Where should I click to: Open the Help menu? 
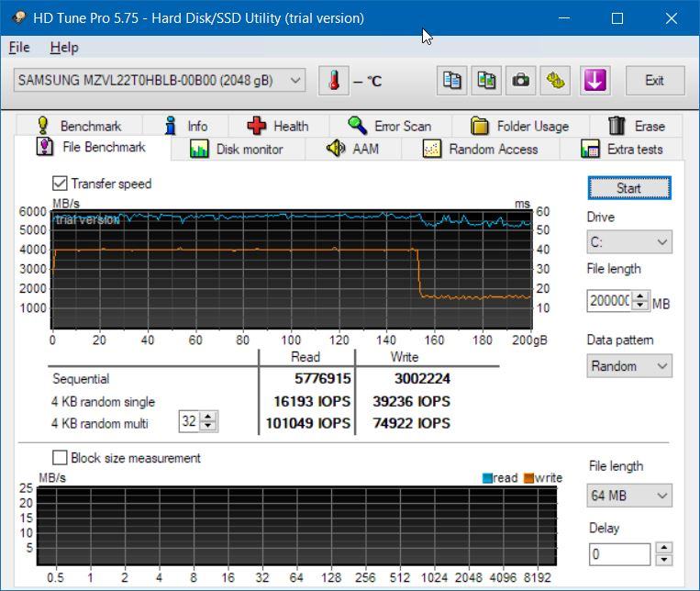tap(64, 48)
